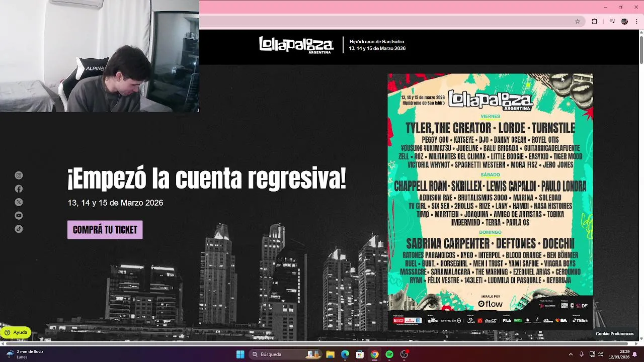This screenshot has width=644, height=362.
Task: Open Microsoft Store from the taskbar
Action: tap(360, 354)
